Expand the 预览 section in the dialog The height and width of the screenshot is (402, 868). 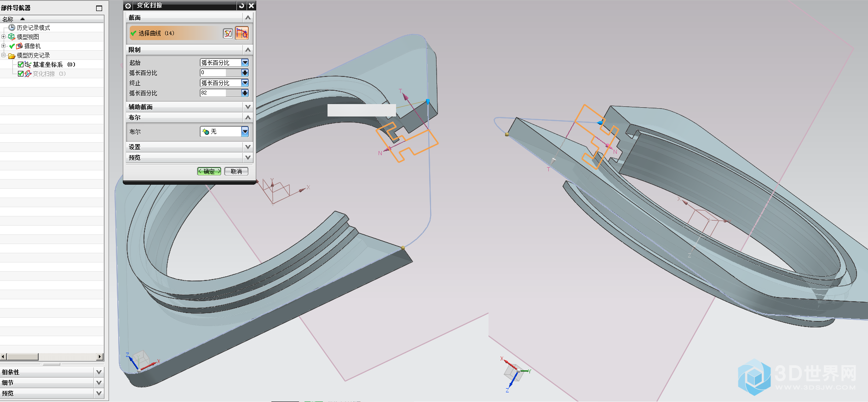[248, 157]
